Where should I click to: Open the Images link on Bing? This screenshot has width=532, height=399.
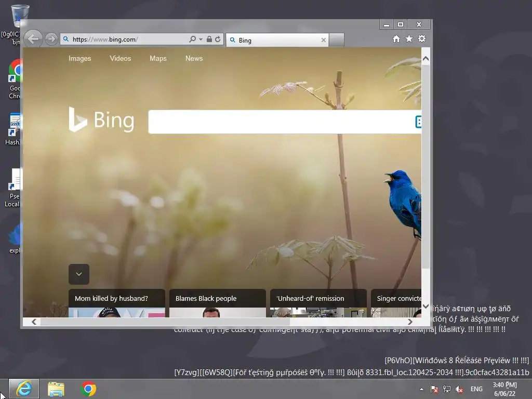[79, 58]
